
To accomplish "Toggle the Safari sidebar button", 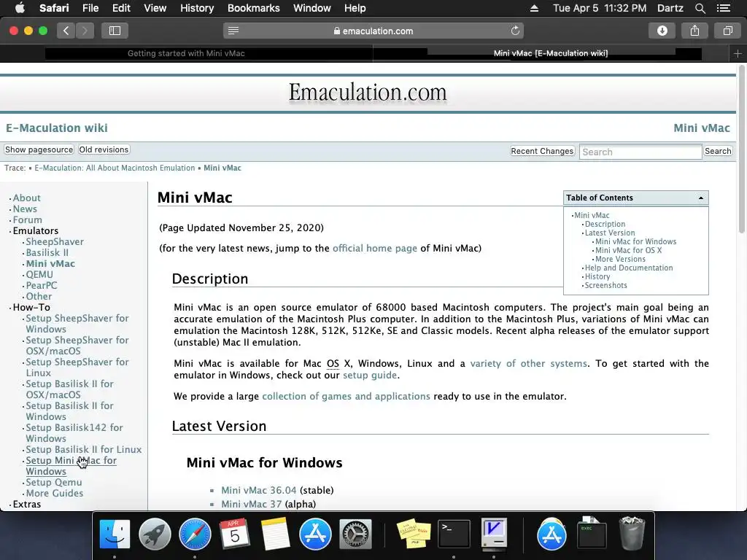I will pyautogui.click(x=115, y=31).
